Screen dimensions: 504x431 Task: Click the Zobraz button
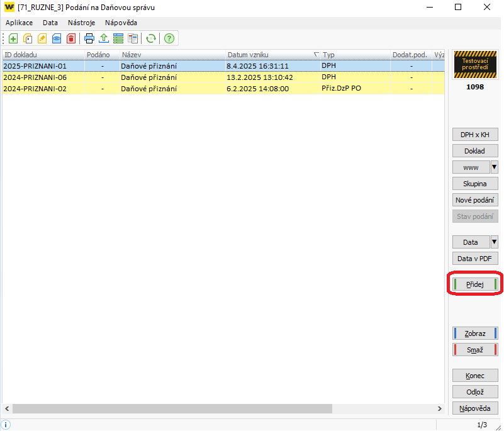click(475, 333)
